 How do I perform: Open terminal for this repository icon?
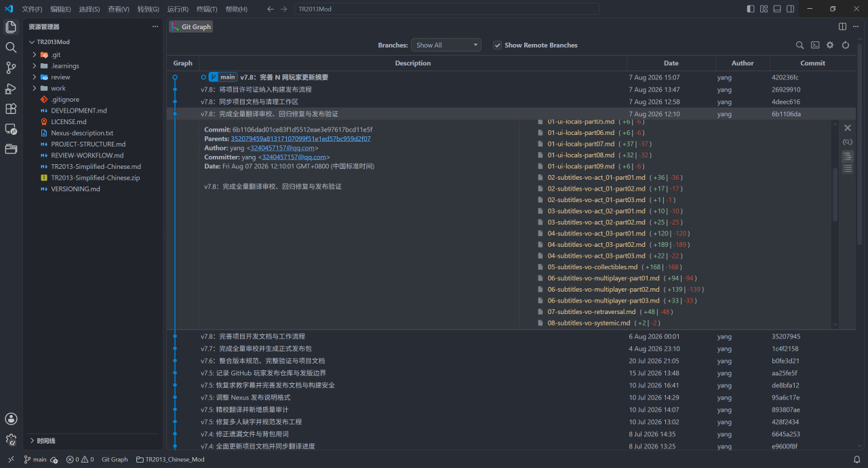(x=815, y=45)
